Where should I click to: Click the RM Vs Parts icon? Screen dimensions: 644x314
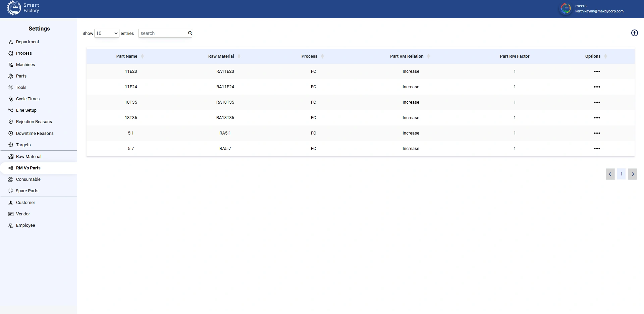coord(11,168)
